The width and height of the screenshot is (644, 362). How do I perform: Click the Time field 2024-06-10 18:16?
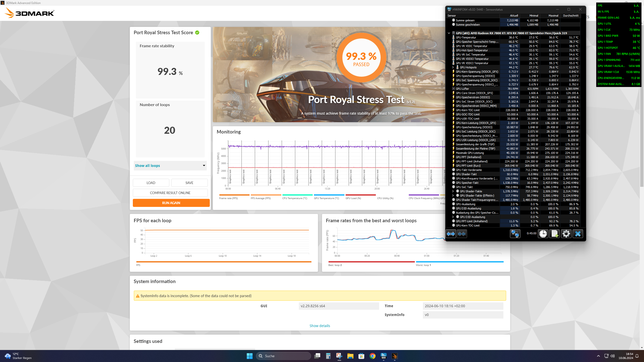[463, 306]
